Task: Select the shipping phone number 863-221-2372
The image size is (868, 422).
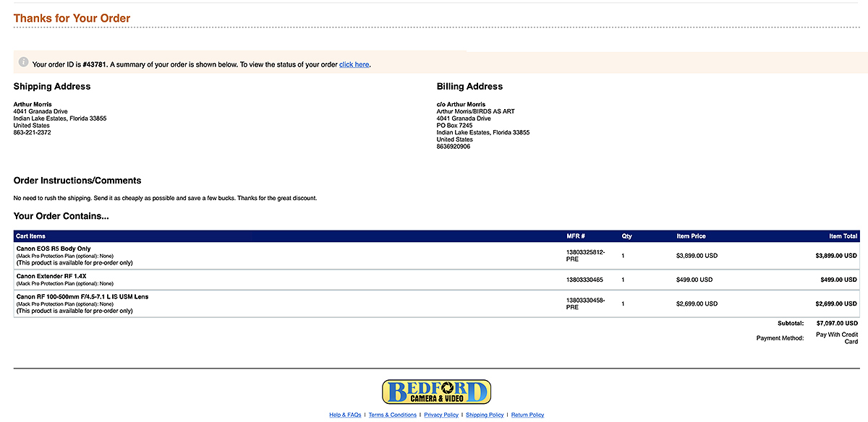Action: 33,132
